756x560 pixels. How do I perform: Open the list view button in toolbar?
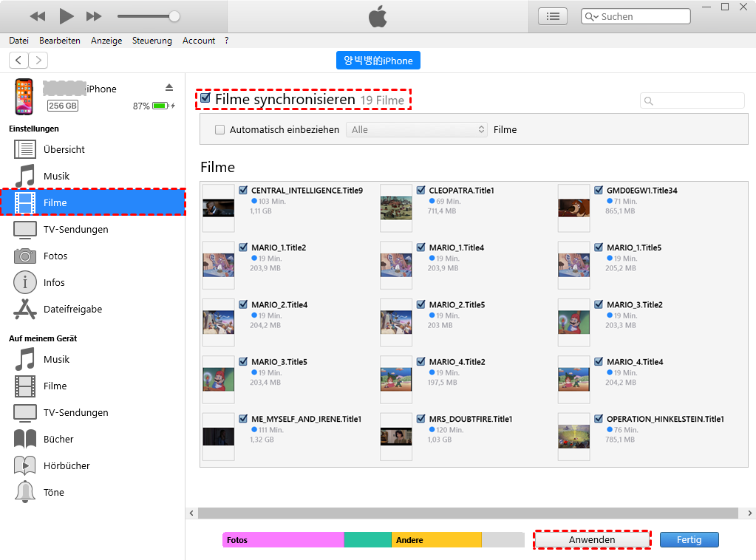(553, 16)
